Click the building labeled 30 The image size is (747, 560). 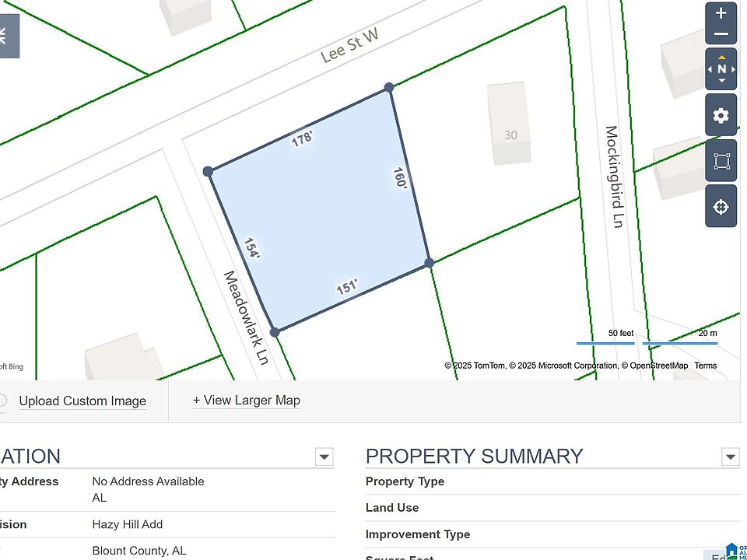point(509,124)
